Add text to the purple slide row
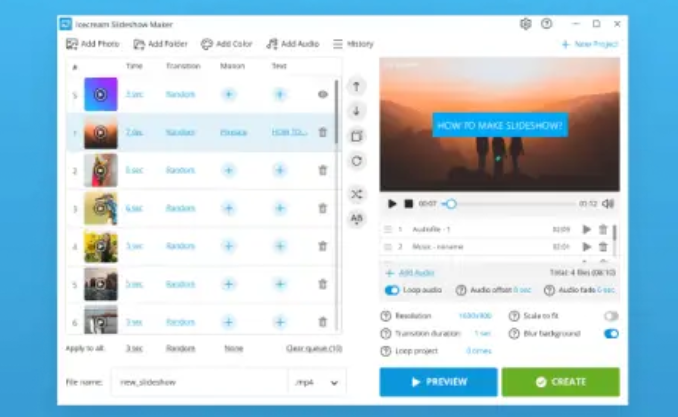The height and width of the screenshot is (417, 678). tap(280, 94)
